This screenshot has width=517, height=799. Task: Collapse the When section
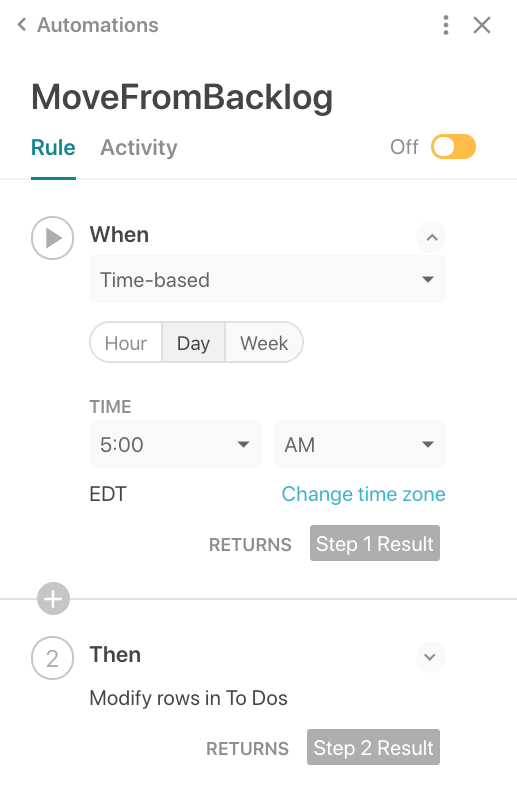(431, 237)
